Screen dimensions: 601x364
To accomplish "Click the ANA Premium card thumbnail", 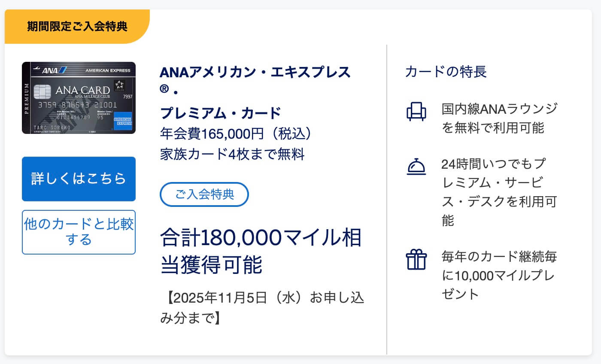I will pos(79,98).
